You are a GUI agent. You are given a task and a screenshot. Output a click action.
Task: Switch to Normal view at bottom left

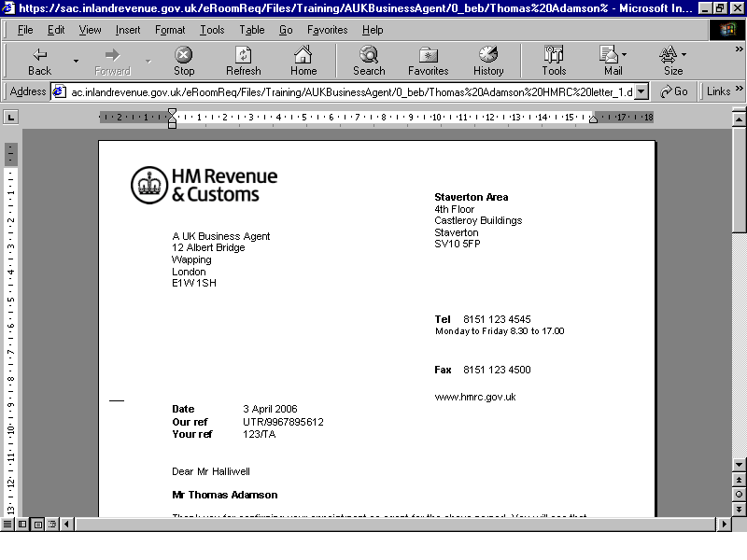(x=7, y=525)
